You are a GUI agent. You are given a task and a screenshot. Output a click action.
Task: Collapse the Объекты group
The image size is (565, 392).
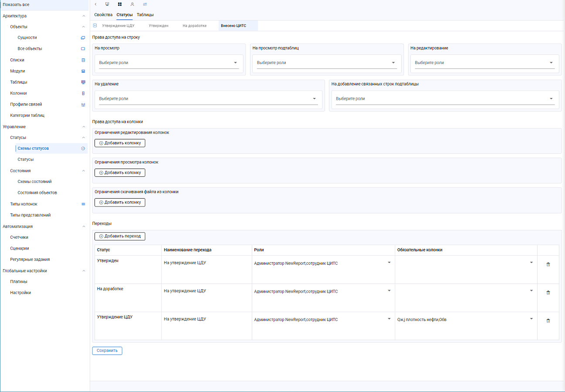click(84, 27)
